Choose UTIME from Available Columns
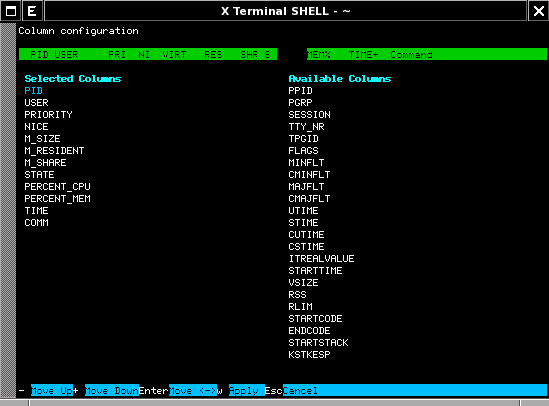The image size is (549, 406). [304, 210]
